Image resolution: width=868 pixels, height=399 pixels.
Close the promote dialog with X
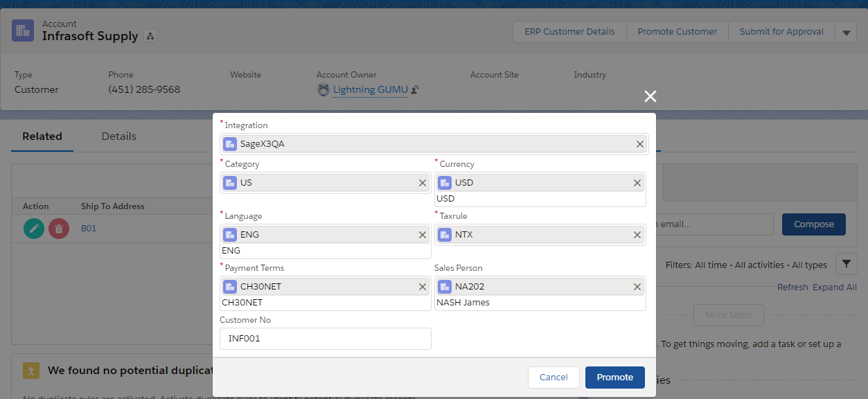(x=650, y=96)
